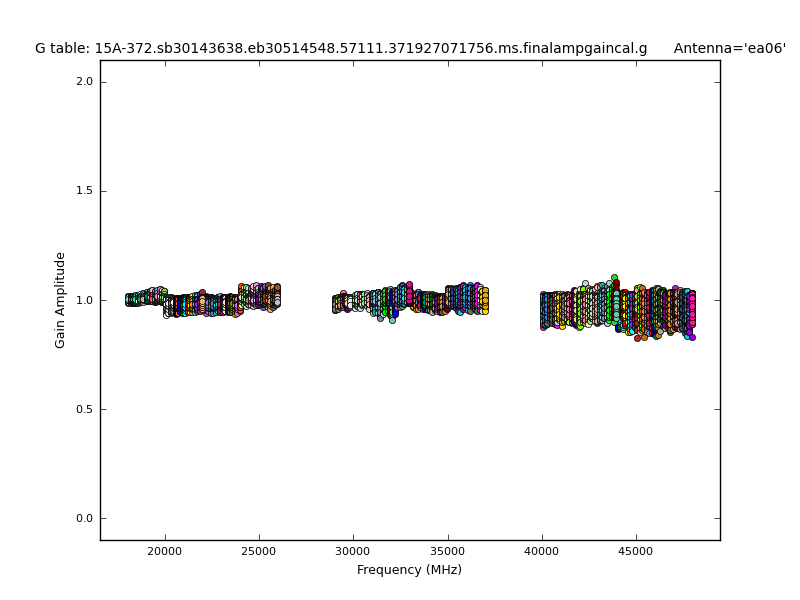Select the Frequency (MHz) x-axis label
Viewport: 800px width, 600px height.
coord(409,570)
